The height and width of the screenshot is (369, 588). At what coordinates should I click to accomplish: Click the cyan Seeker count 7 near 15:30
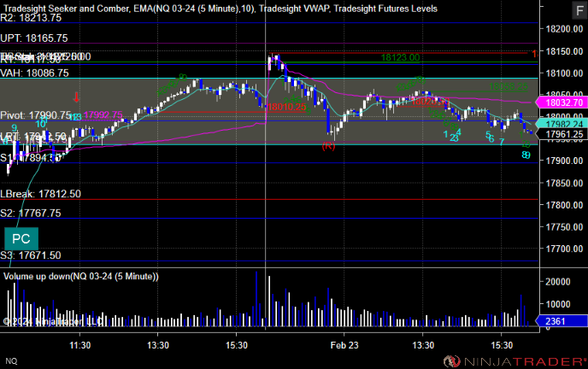pos(502,142)
